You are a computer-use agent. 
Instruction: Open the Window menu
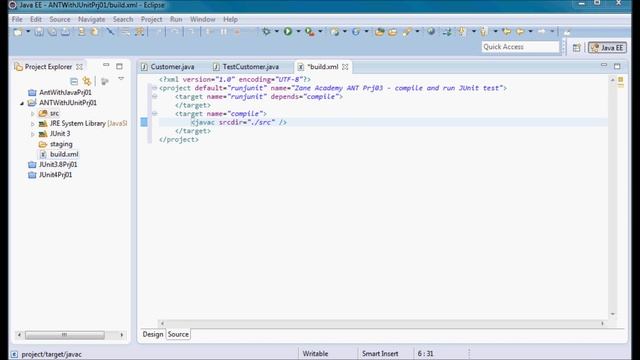point(202,19)
